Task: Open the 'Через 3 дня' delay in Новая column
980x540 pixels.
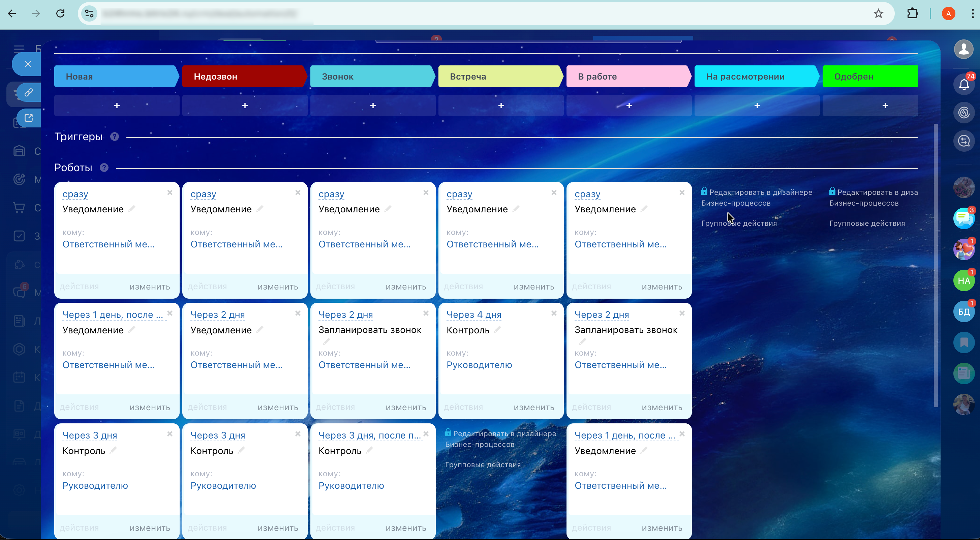Action: click(x=89, y=436)
